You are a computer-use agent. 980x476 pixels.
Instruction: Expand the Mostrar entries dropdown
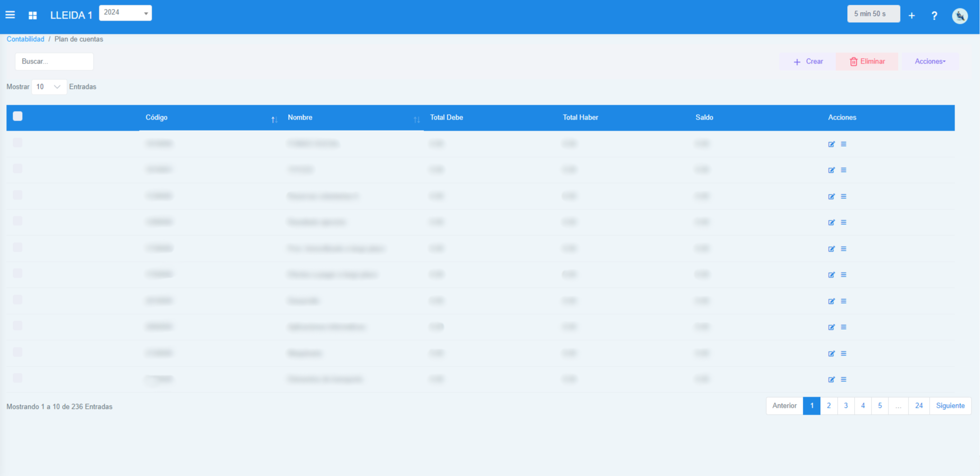pos(49,87)
